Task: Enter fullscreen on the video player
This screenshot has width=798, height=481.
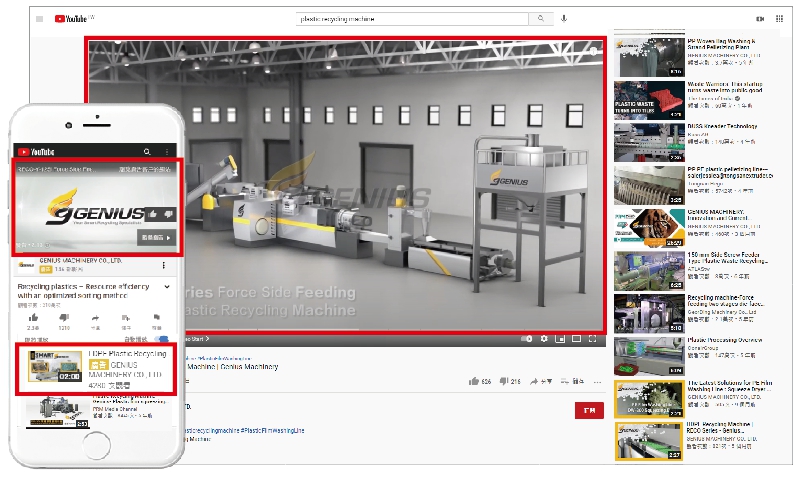Action: click(593, 338)
